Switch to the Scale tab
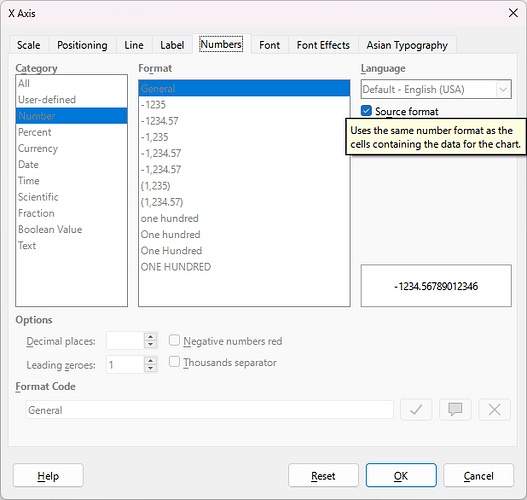 (x=29, y=45)
